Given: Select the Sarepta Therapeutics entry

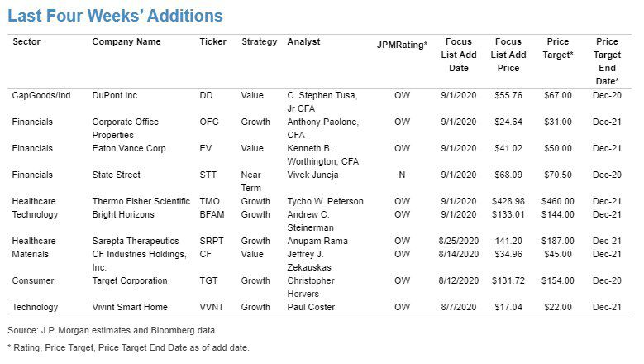Looking at the screenshot, I should [136, 242].
